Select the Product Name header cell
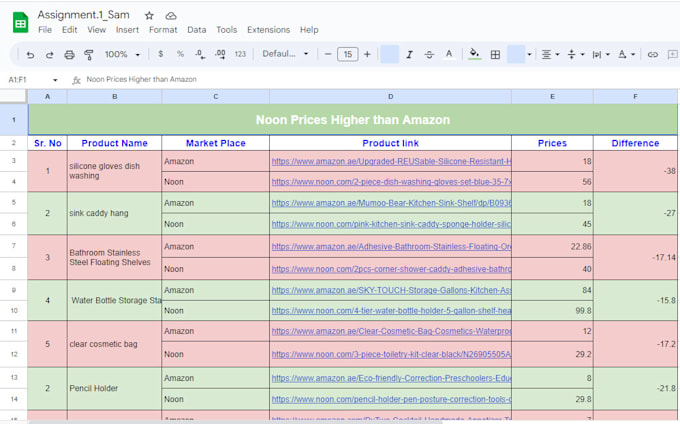Viewport: 680px width, 424px height. 114,143
